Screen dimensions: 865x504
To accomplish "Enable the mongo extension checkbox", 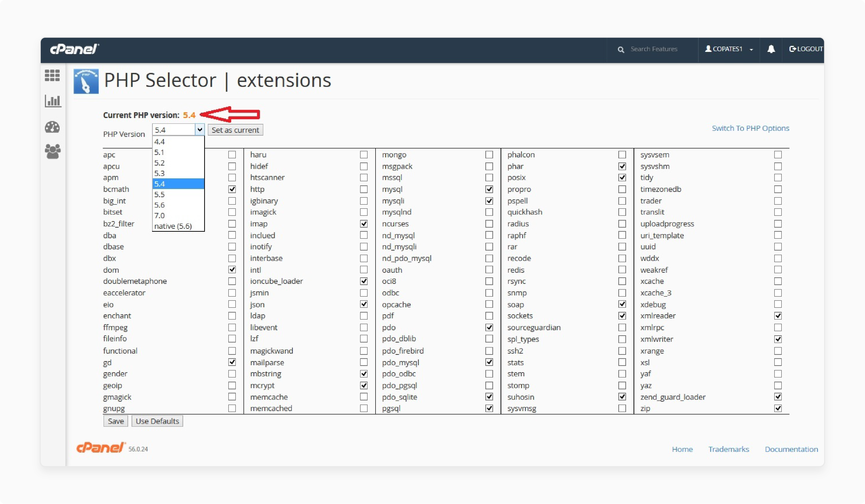I will (x=489, y=155).
